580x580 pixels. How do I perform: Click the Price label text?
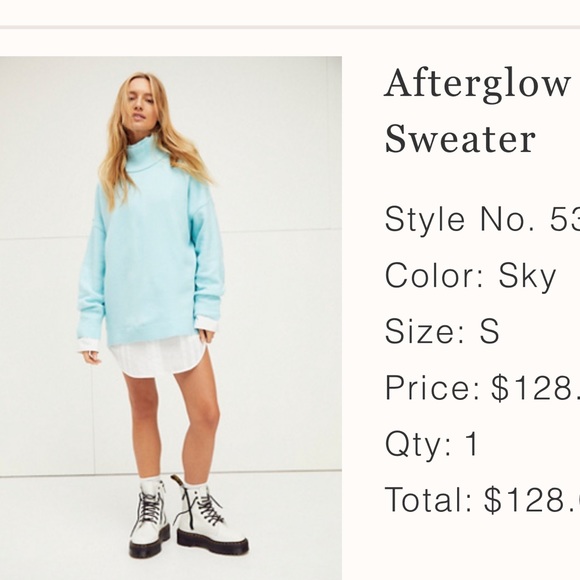(x=432, y=388)
